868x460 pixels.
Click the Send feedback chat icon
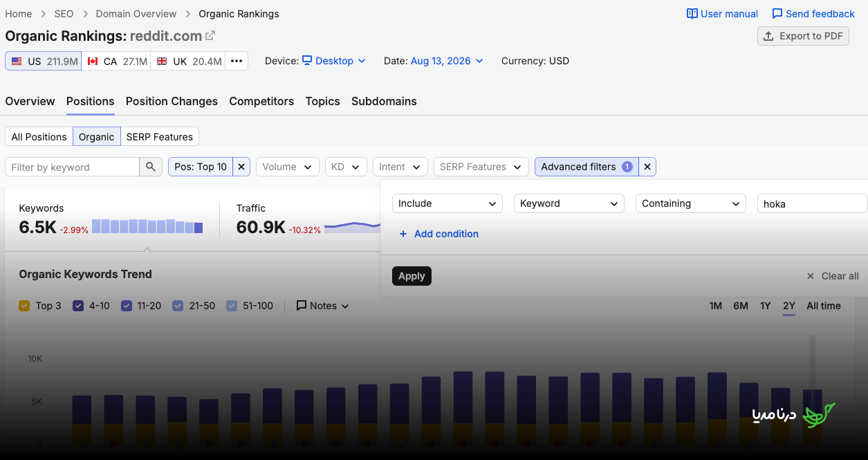pos(777,14)
